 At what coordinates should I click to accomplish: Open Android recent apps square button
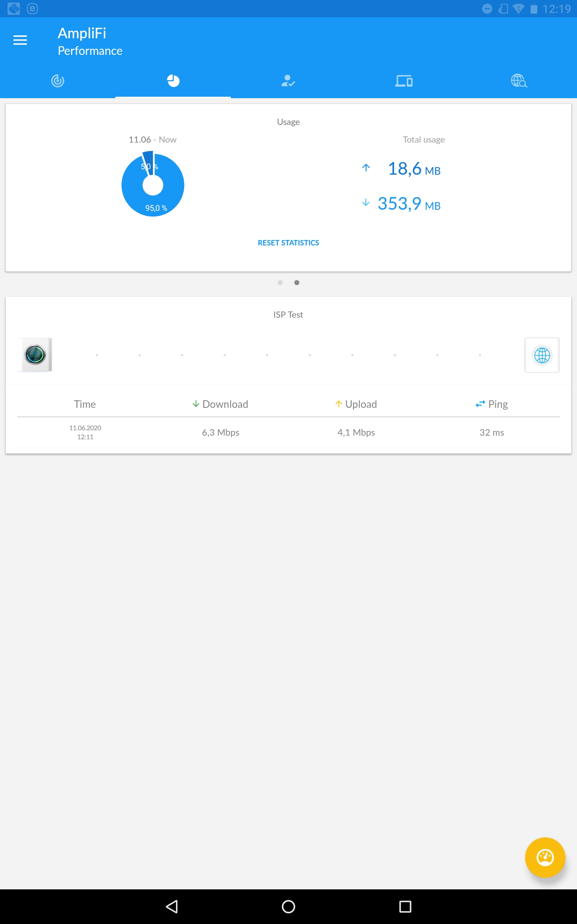coord(405,906)
